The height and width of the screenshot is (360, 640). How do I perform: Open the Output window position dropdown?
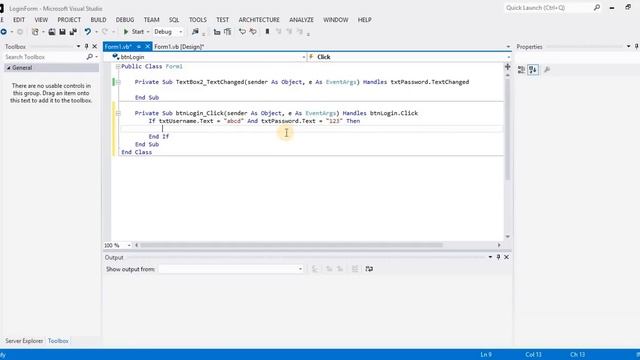490,257
